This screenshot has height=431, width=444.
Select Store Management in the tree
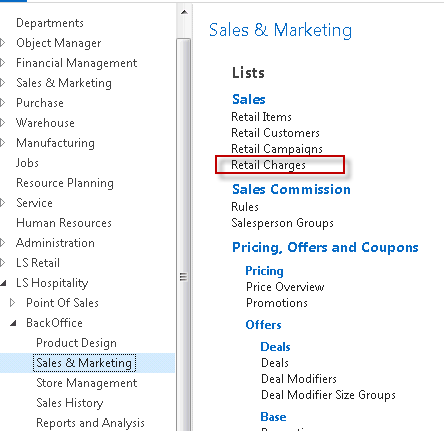point(87,383)
